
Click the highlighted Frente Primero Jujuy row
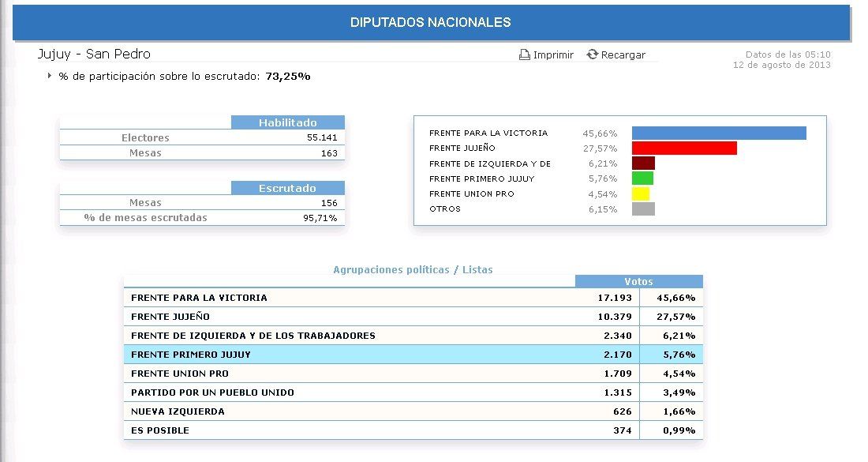413,355
